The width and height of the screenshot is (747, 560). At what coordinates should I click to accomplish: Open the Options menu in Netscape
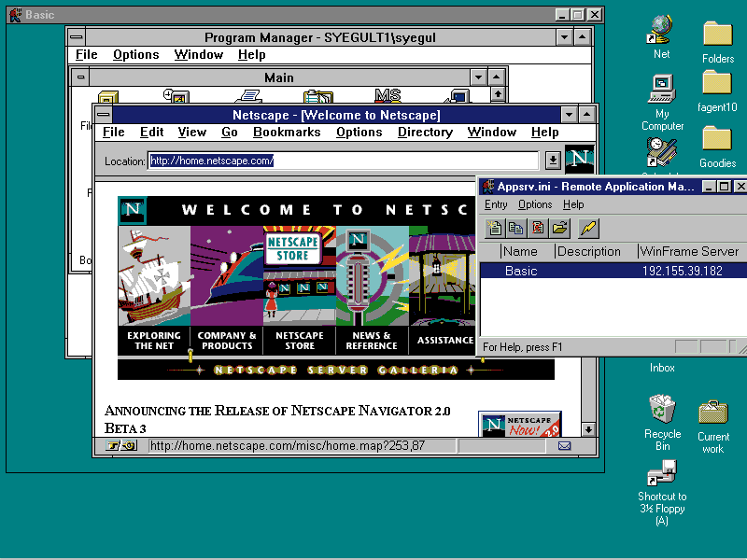click(x=359, y=132)
